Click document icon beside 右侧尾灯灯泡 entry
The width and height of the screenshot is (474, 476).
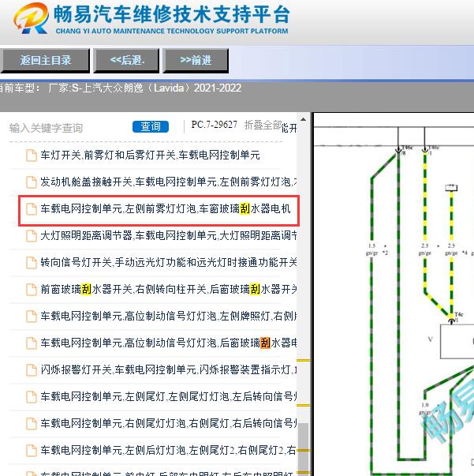(32, 423)
